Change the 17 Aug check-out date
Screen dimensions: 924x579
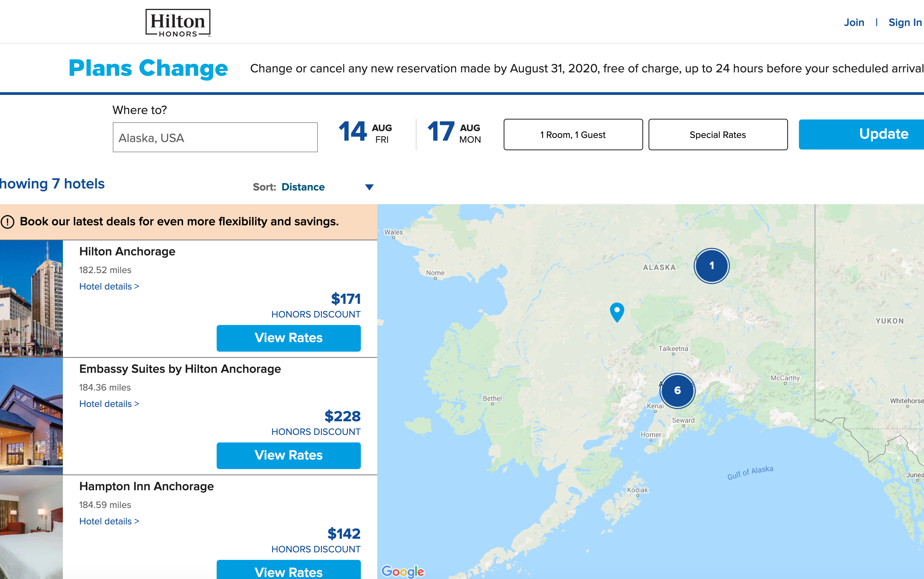[x=454, y=132]
